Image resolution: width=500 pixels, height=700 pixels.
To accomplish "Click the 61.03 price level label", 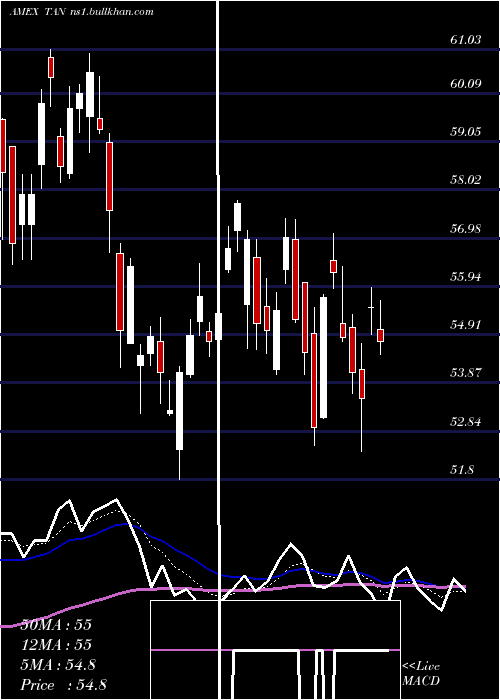I will coord(466,40).
